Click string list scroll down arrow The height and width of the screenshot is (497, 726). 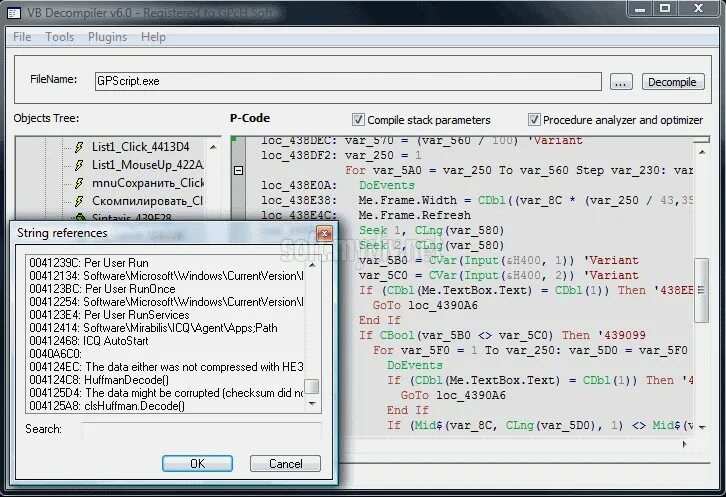pyautogui.click(x=313, y=403)
